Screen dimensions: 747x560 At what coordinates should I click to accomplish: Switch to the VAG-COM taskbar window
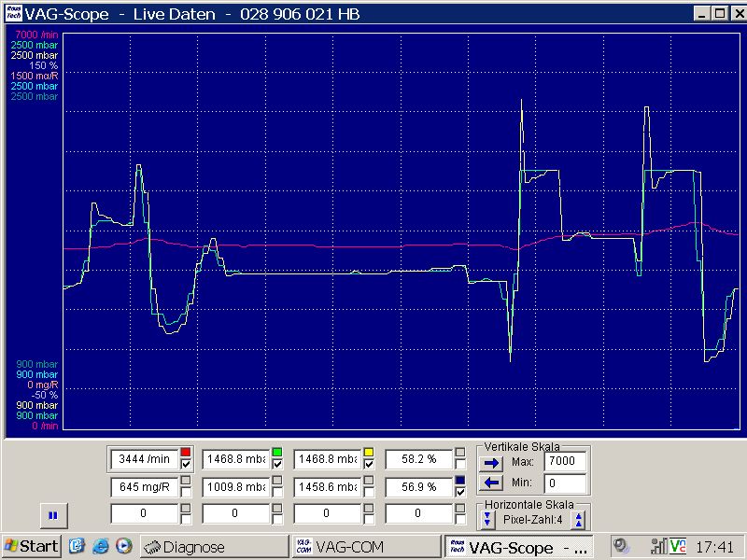pos(364,547)
